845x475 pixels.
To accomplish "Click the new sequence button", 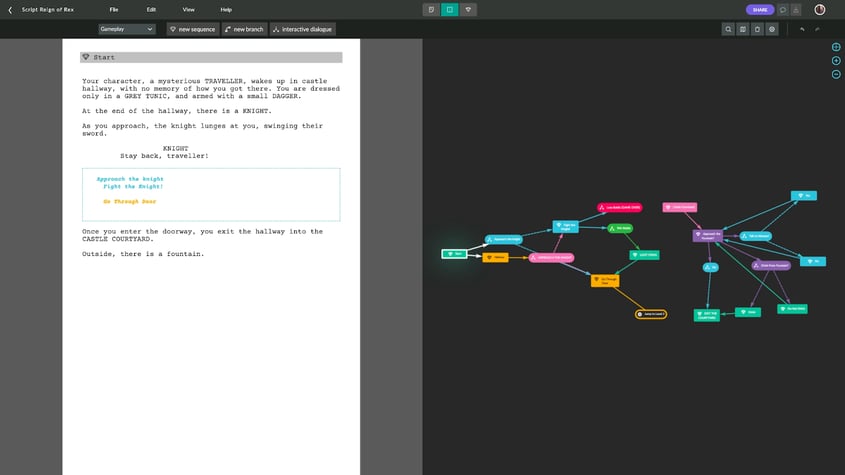I will (192, 29).
